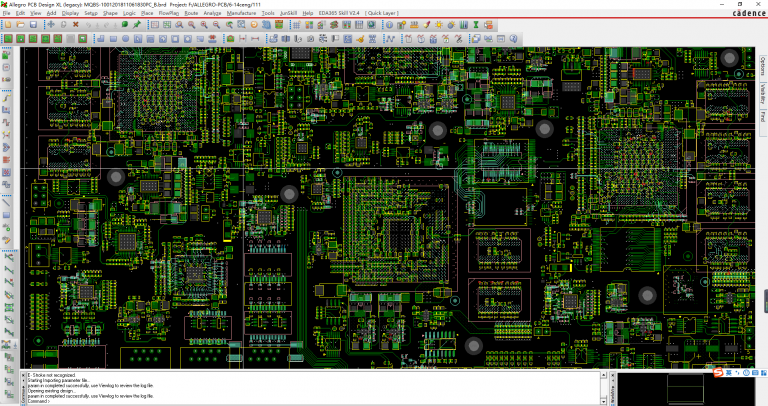The height and width of the screenshot is (406, 768).
Task: Expand the Display menu
Action: [x=68, y=13]
